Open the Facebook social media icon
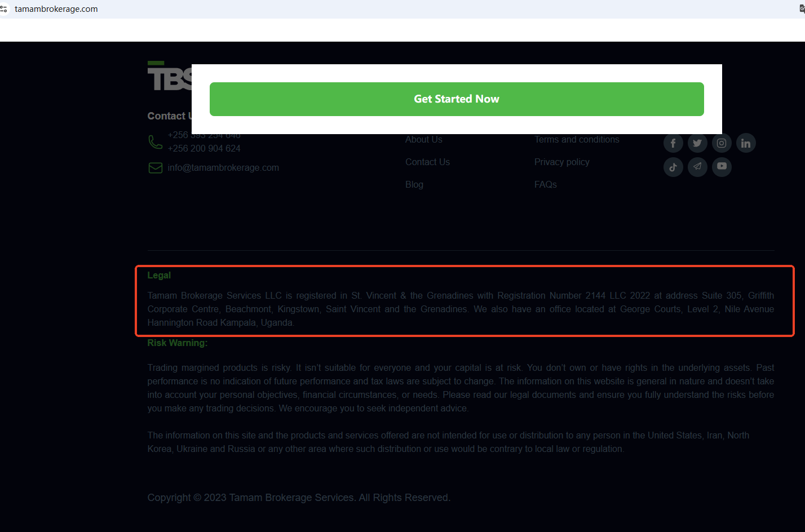 point(673,143)
